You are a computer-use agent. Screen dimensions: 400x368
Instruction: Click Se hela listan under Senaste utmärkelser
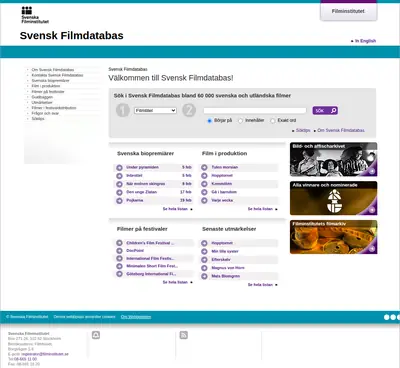[x=260, y=285]
